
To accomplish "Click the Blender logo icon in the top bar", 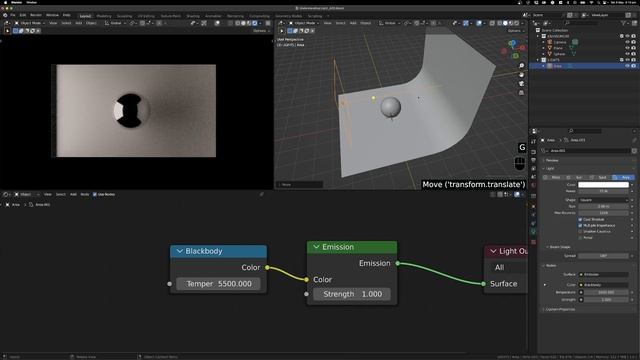I will (5, 15).
